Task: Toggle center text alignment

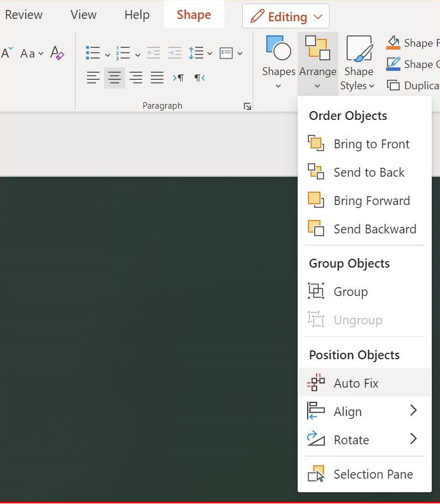Action: 115,78
